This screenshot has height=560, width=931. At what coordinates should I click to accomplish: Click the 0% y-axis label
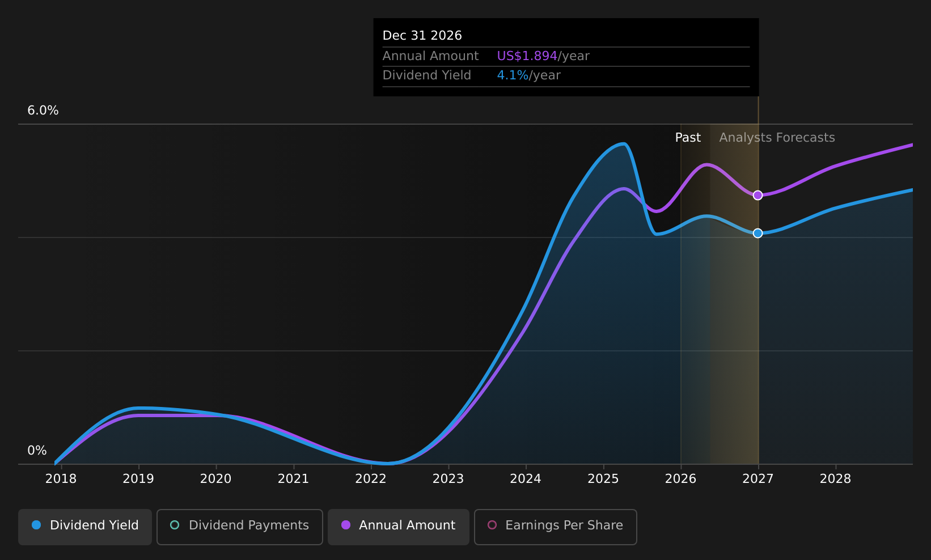click(x=37, y=451)
